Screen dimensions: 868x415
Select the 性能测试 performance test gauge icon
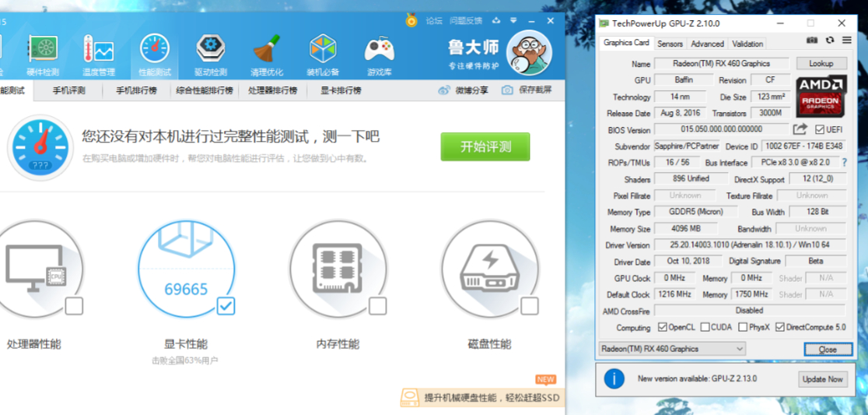coord(155,49)
